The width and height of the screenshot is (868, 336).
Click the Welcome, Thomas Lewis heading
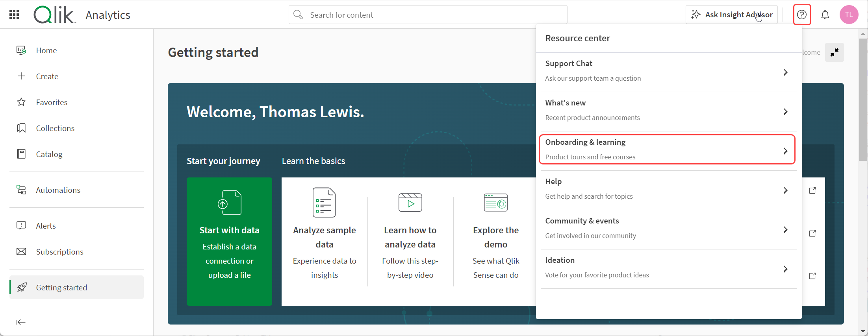pyautogui.click(x=275, y=112)
